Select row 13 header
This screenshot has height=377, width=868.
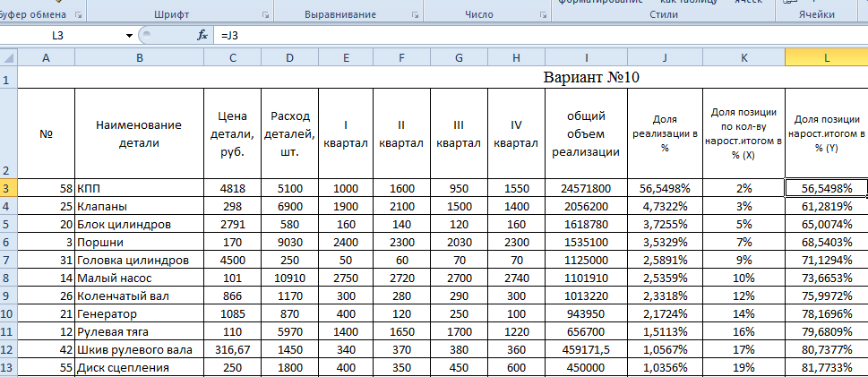click(9, 368)
